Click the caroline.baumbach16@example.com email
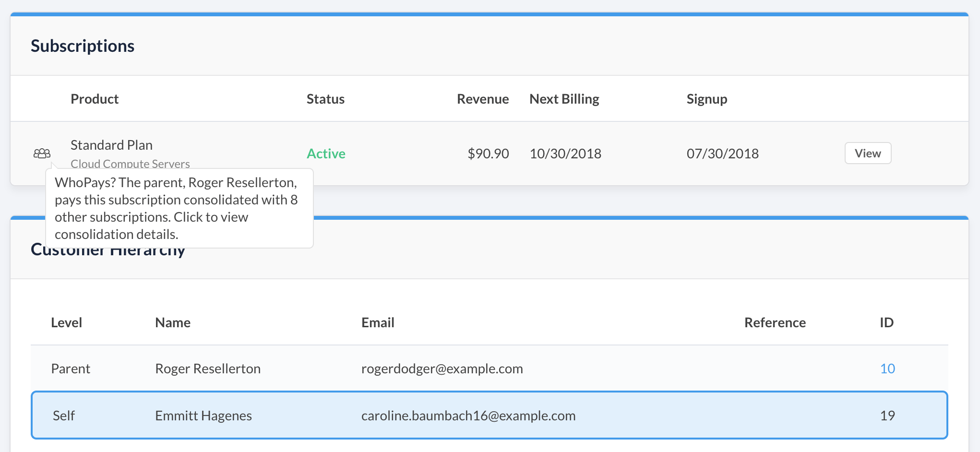Viewport: 980px width, 452px height. pyautogui.click(x=468, y=416)
